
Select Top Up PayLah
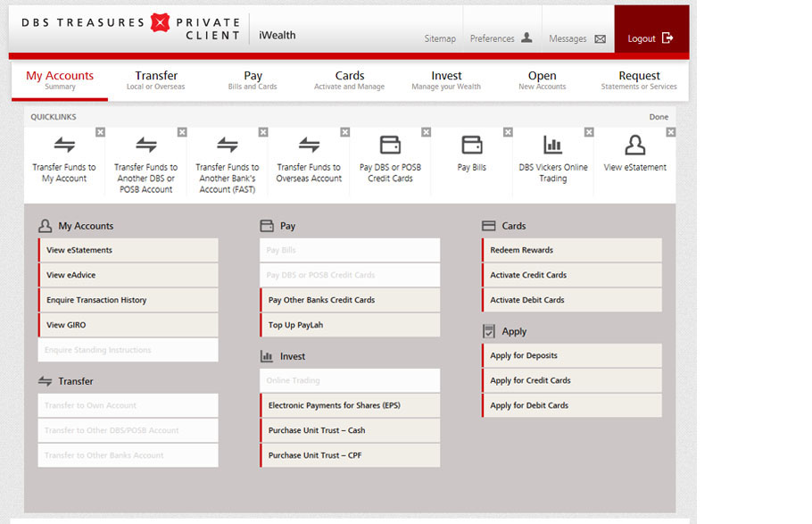point(350,324)
